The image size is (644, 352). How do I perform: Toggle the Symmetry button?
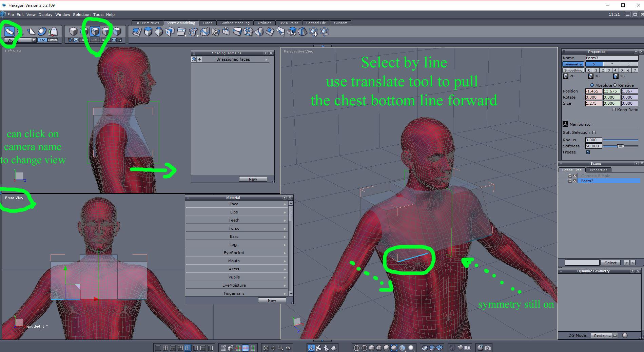pos(573,64)
